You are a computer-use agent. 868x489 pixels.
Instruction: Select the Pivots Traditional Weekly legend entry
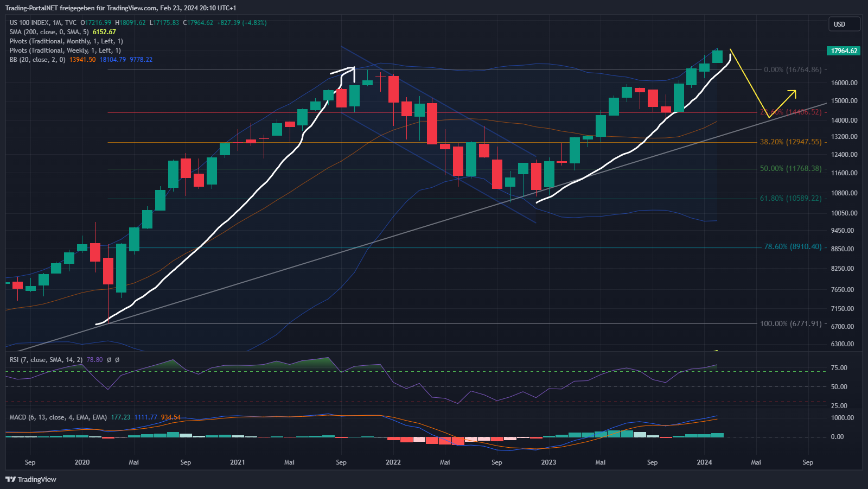click(65, 50)
